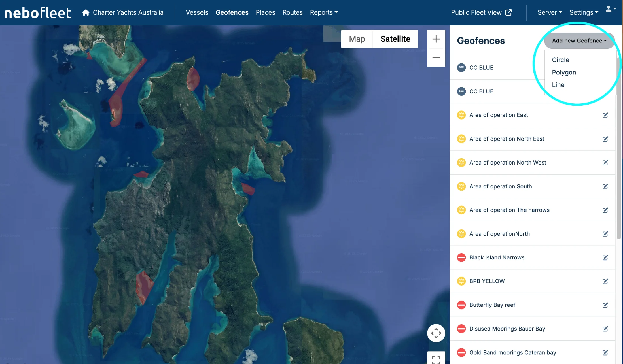
Task: Switch to the Map view type
Action: click(357, 39)
